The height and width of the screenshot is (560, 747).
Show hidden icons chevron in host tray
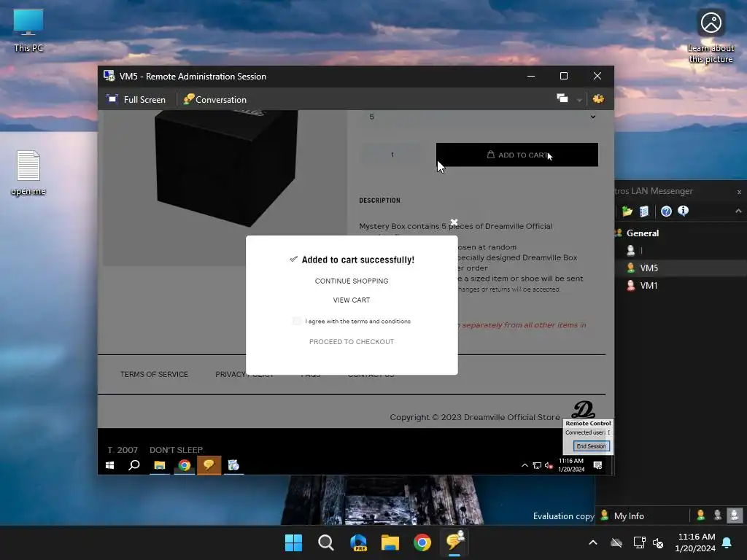(593, 542)
